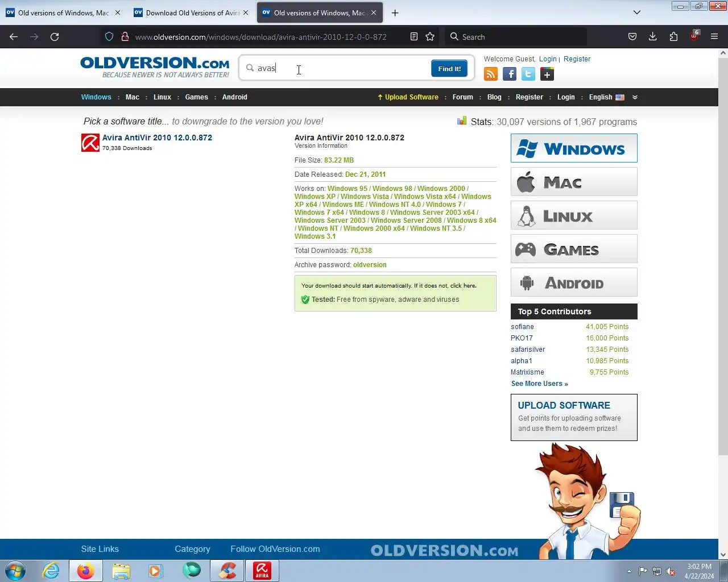Open the Facebook social icon
The height and width of the screenshot is (582, 728).
[x=510, y=74]
